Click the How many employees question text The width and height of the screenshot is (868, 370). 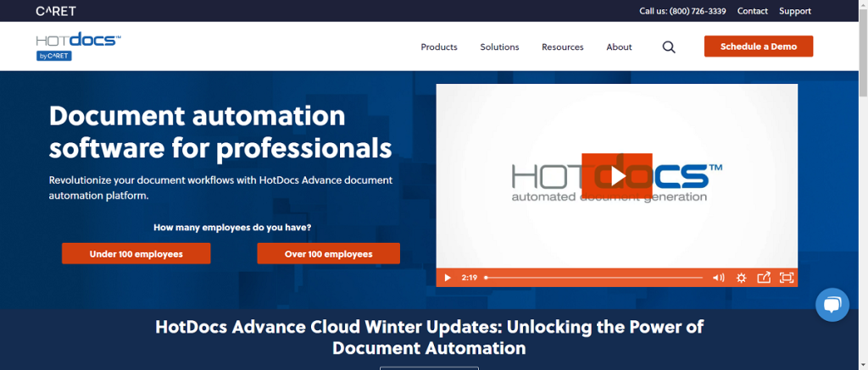pos(232,227)
